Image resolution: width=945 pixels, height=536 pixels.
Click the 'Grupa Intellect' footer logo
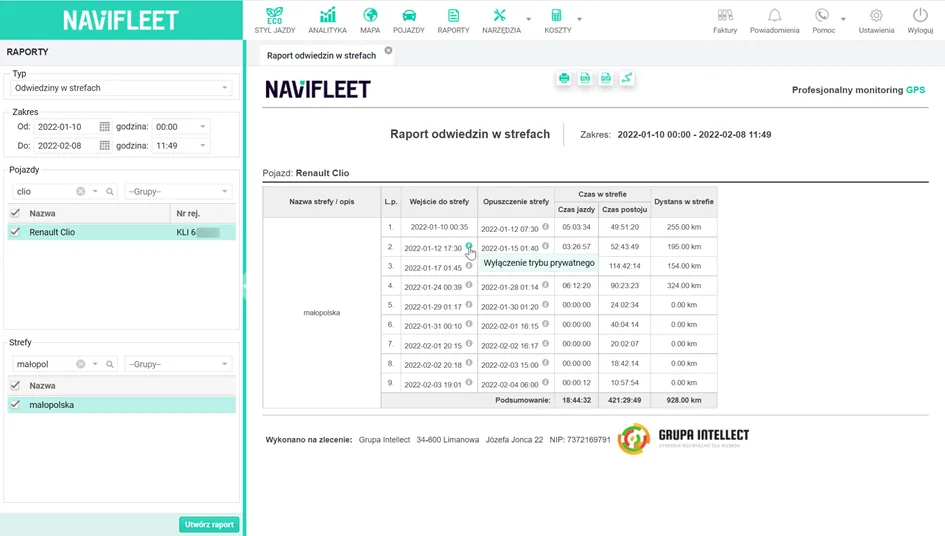pos(683,438)
